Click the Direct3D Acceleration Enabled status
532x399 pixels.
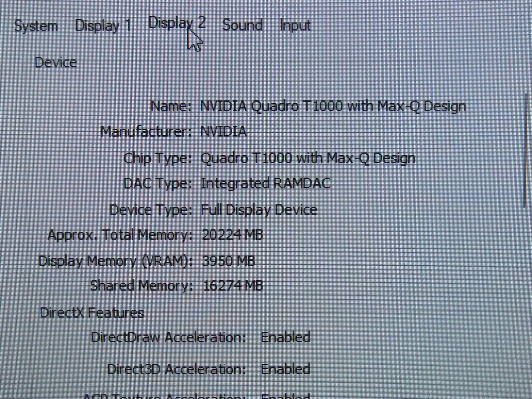(285, 369)
